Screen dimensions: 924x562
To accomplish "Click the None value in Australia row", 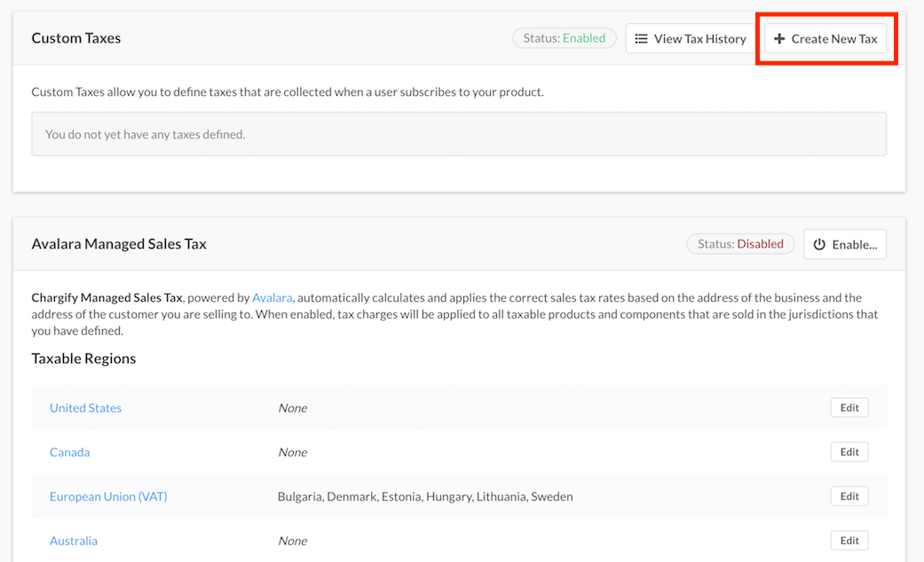I will click(x=293, y=541).
